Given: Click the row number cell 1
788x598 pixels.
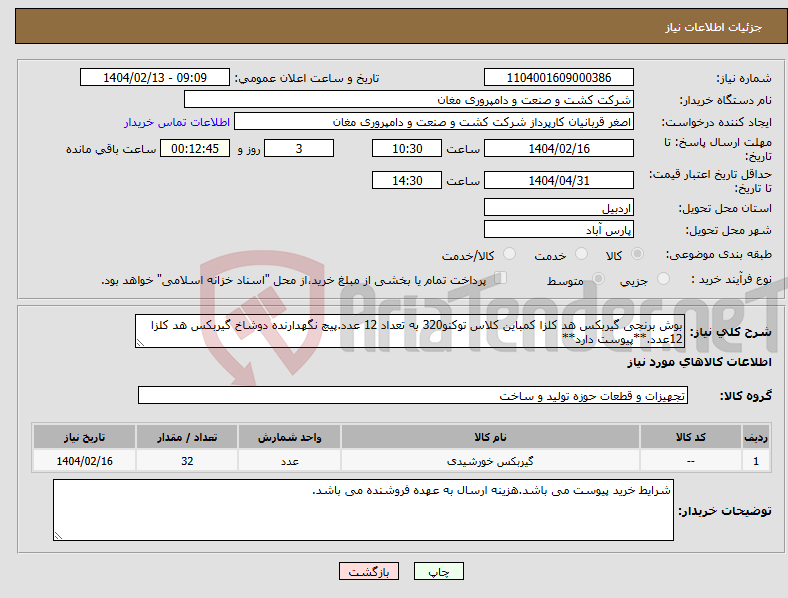Looking at the screenshot, I should point(756,460).
